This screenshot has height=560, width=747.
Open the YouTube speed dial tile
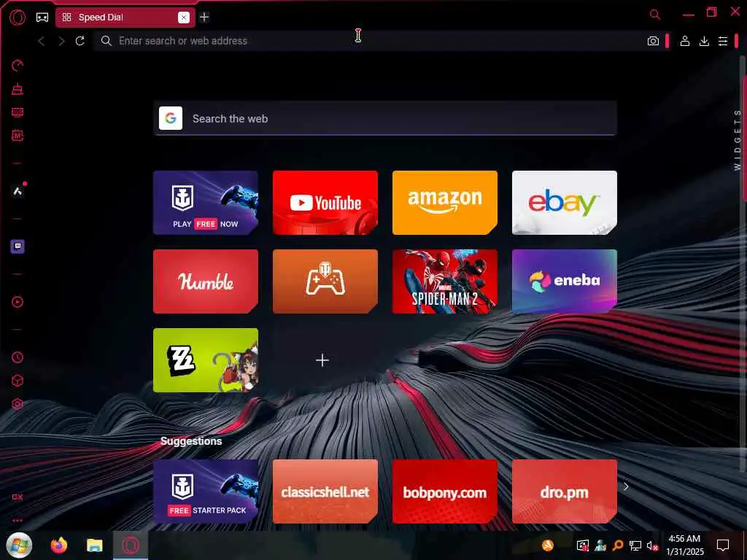coord(325,203)
